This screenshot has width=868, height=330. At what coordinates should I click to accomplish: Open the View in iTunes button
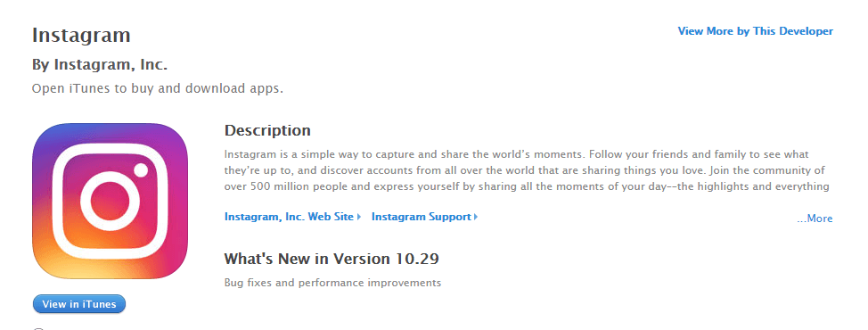pos(79,304)
